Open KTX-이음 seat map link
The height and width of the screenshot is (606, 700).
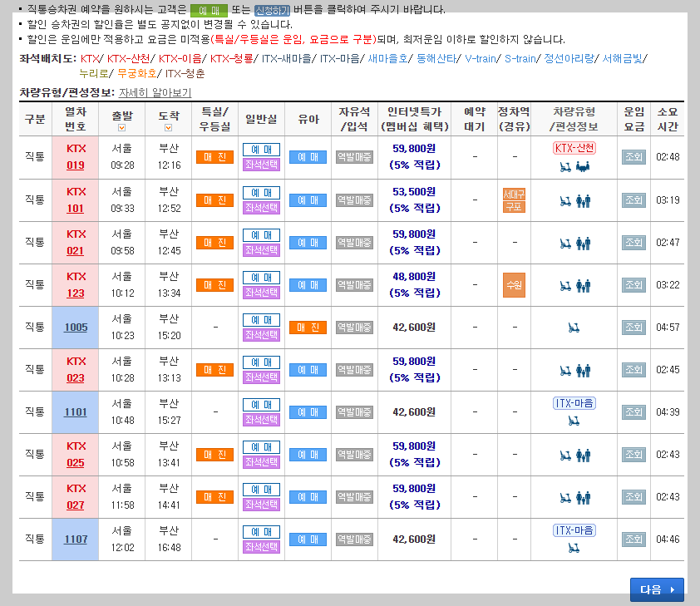(x=180, y=58)
